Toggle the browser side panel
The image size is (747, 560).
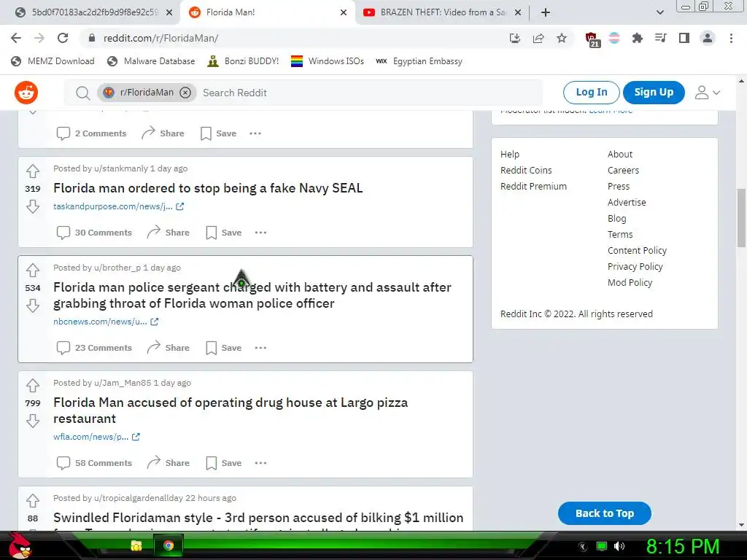pos(684,38)
